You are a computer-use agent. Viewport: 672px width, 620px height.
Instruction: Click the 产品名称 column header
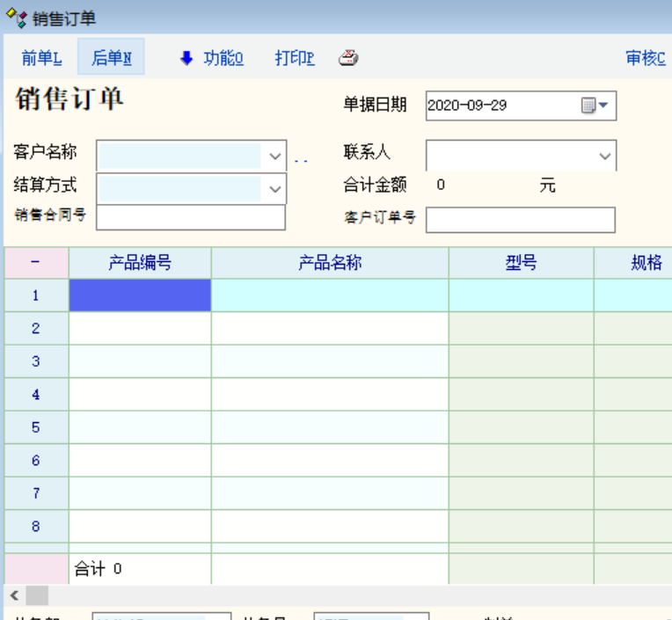click(x=330, y=263)
